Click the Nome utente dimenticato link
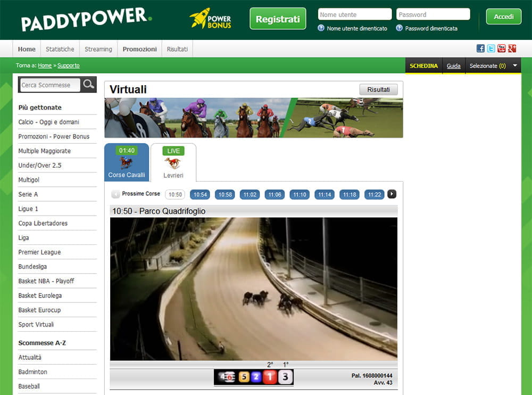532x395 pixels. point(357,29)
